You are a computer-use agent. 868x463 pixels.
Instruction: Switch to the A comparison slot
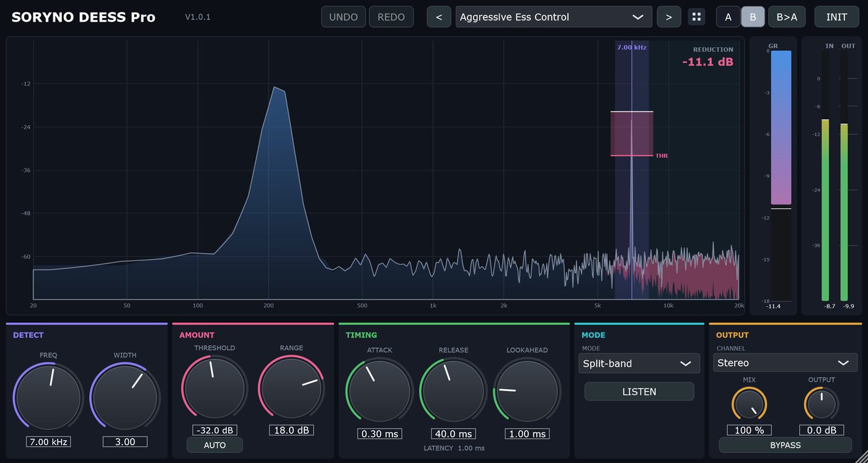pyautogui.click(x=728, y=17)
